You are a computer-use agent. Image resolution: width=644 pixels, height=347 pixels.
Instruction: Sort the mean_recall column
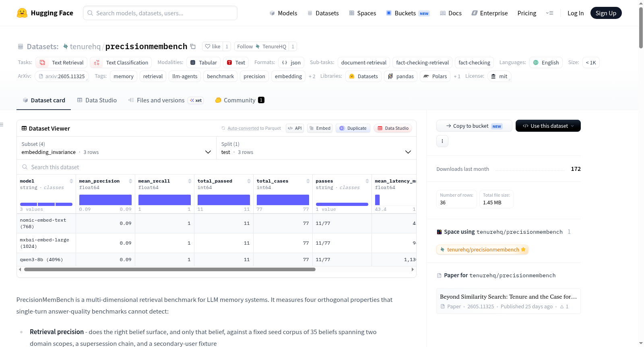(x=190, y=181)
